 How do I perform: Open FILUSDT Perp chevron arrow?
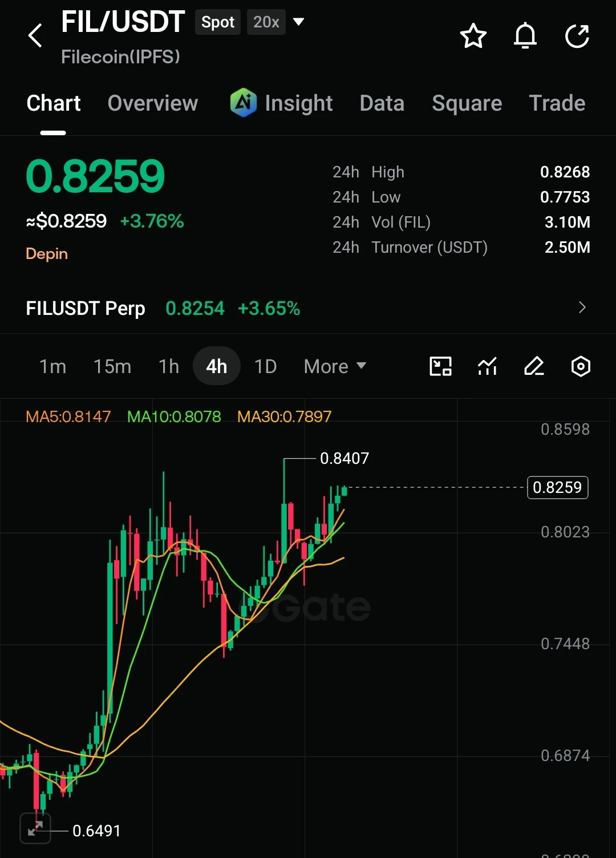(x=582, y=307)
